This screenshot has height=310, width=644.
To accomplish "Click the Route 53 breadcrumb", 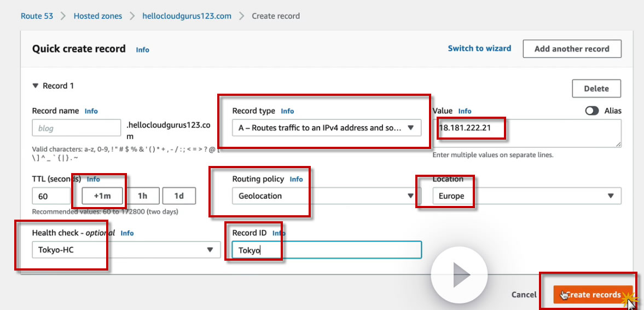I will [37, 16].
